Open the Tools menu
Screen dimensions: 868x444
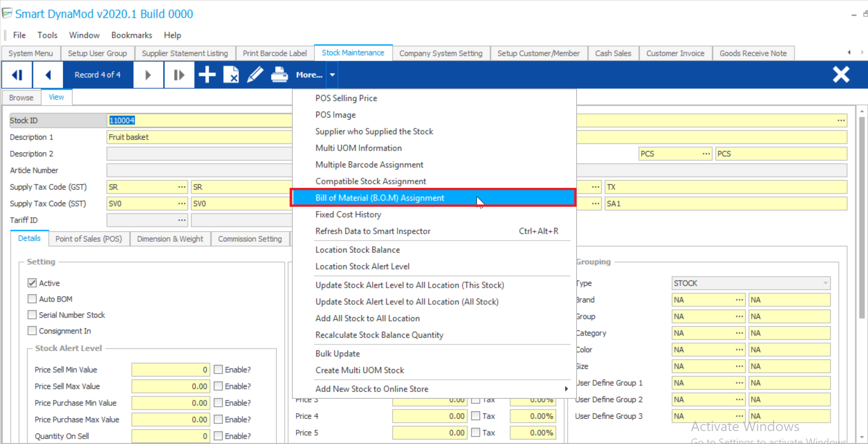[x=48, y=35]
